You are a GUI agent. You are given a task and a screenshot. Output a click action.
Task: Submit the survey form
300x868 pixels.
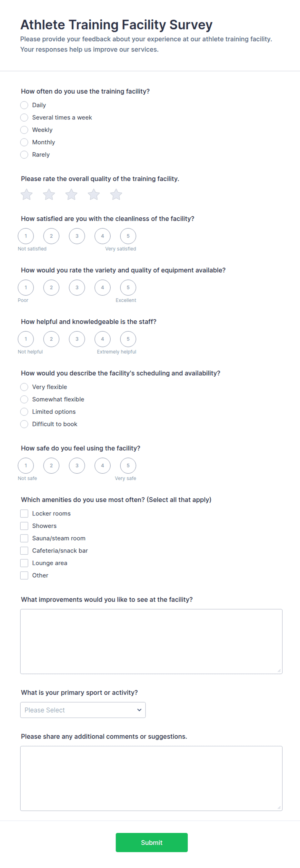[152, 842]
